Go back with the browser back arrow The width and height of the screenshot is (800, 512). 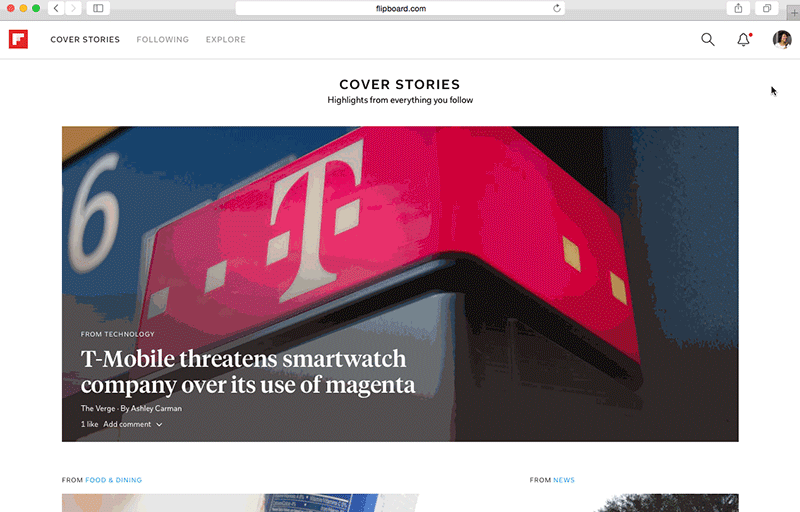pos(56,8)
